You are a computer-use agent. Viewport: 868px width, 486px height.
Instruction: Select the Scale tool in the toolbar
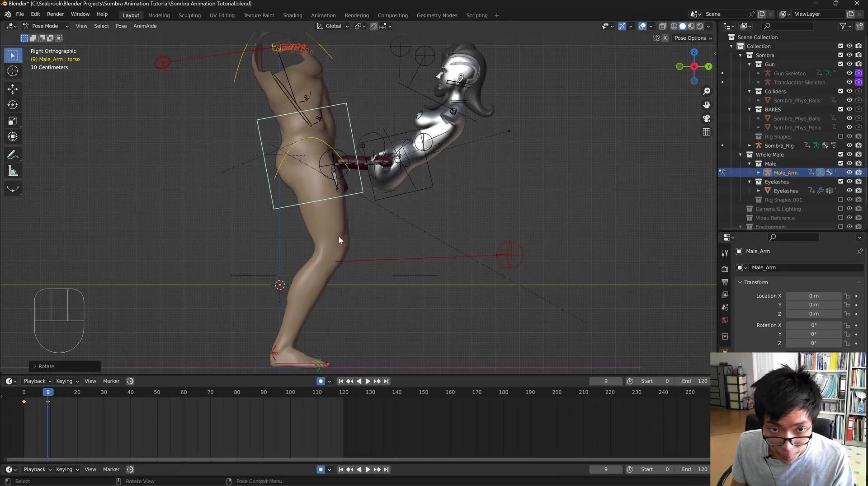(x=13, y=121)
